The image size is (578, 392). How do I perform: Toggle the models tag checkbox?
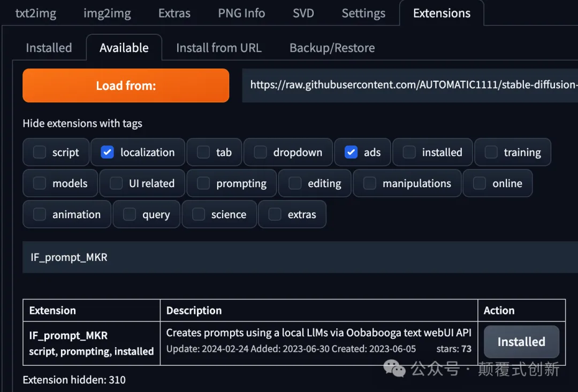[40, 183]
